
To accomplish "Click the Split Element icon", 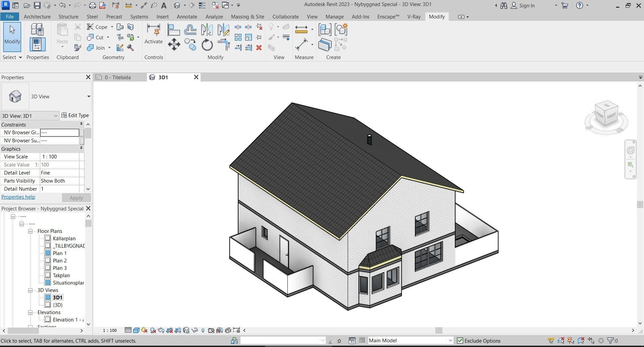I will [x=238, y=27].
